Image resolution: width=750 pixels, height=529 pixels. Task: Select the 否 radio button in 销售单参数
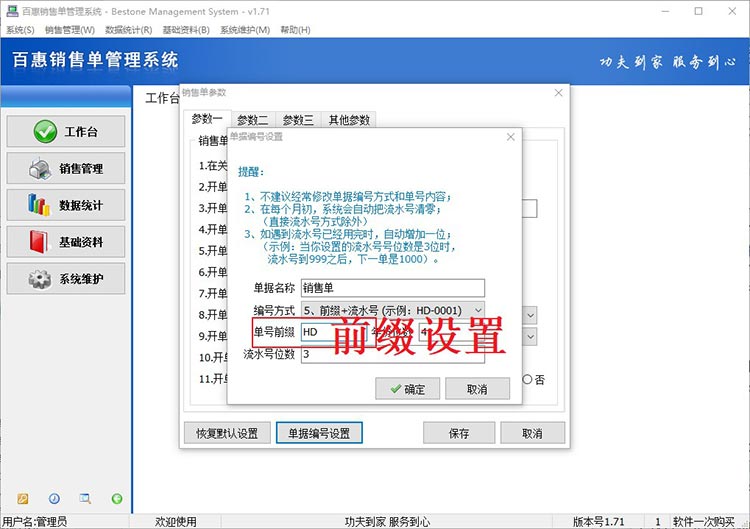coord(527,379)
